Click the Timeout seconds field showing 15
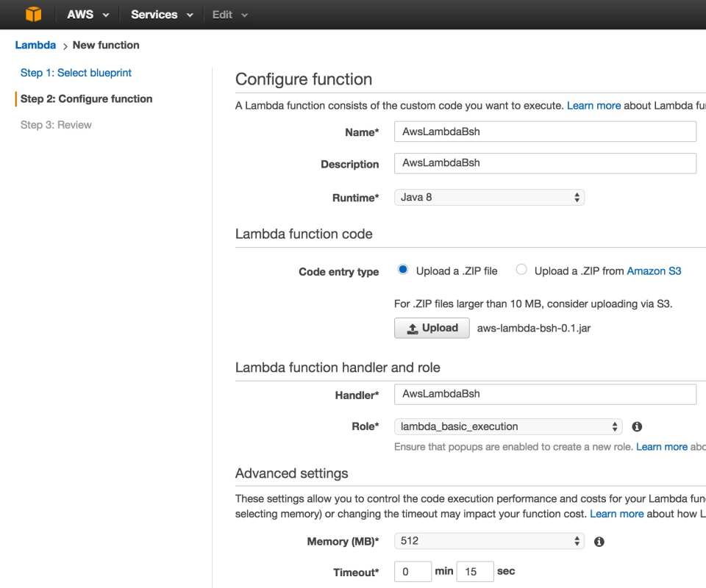This screenshot has width=706, height=588. tap(475, 570)
